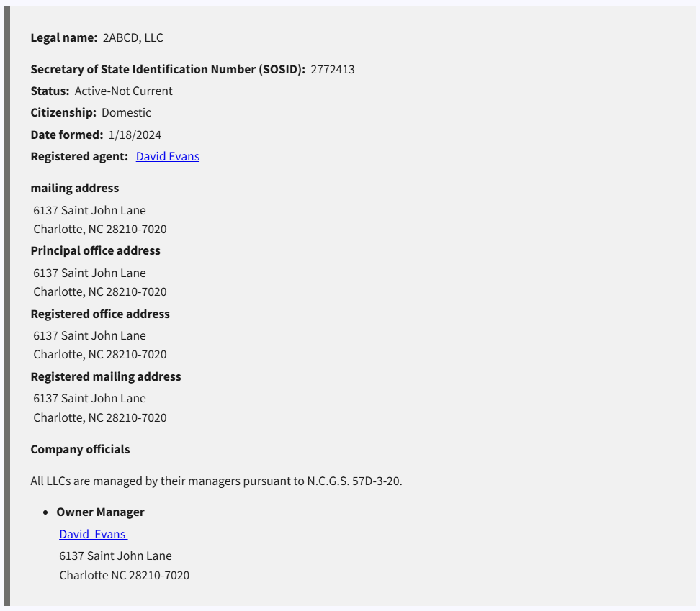The image size is (700, 611).
Task: Click the 'Registered office address' heading
Action: pos(100,314)
